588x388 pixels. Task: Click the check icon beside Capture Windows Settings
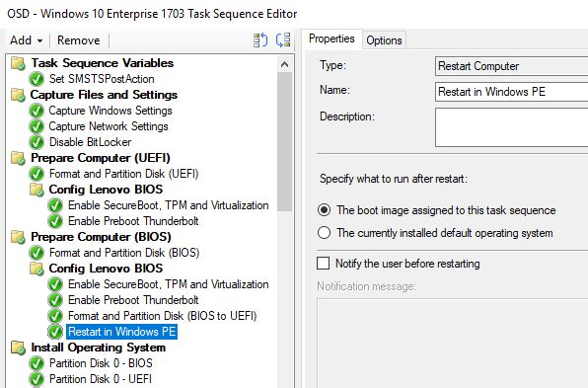pyautogui.click(x=37, y=111)
